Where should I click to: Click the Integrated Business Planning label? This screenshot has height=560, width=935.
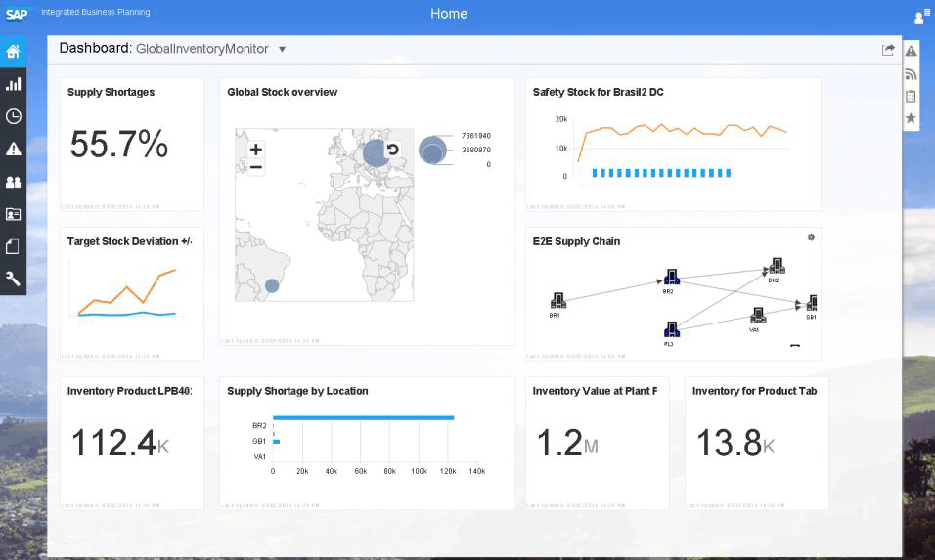coord(96,12)
